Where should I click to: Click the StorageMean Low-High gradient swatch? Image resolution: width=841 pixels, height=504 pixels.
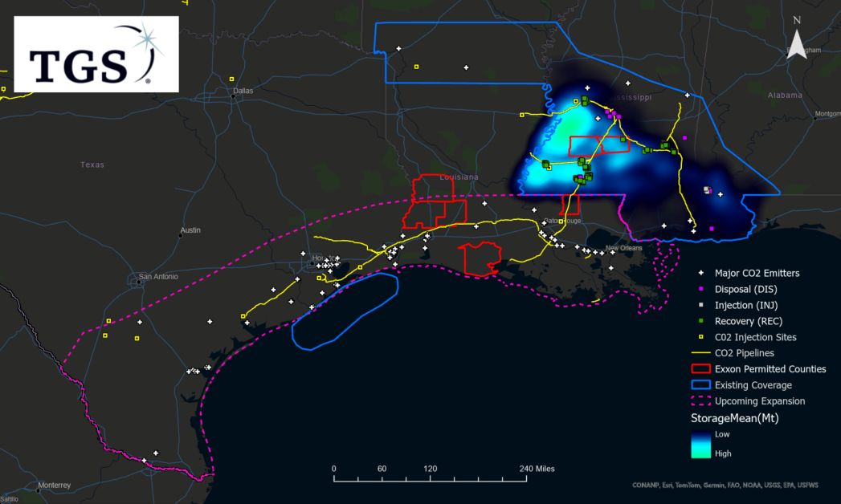[701, 443]
